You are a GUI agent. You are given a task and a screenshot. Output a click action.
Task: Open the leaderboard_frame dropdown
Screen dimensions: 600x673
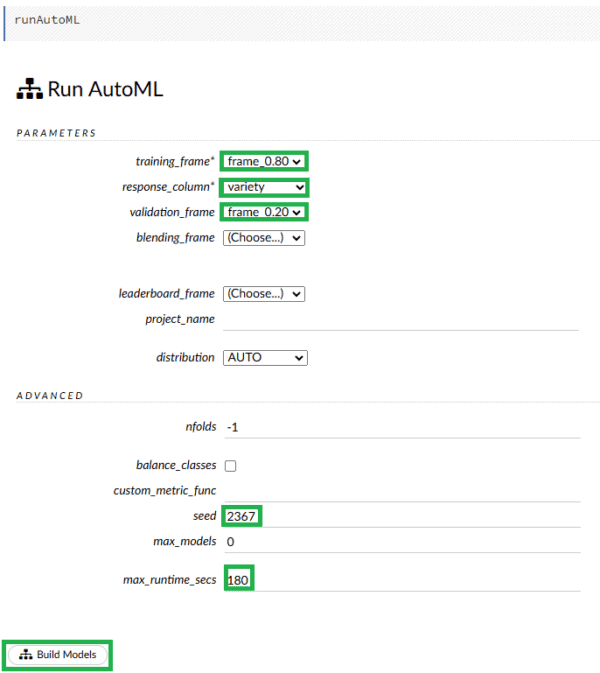[264, 294]
